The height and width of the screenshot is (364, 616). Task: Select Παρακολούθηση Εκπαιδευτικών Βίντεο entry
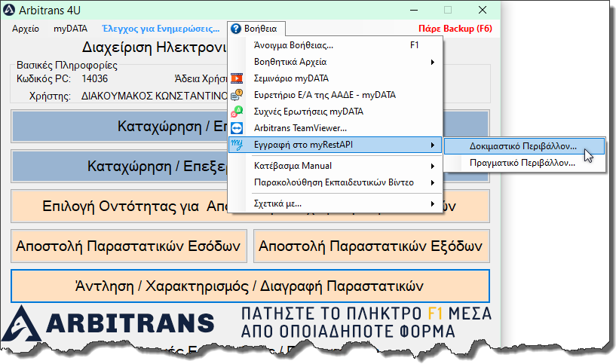[x=335, y=182]
